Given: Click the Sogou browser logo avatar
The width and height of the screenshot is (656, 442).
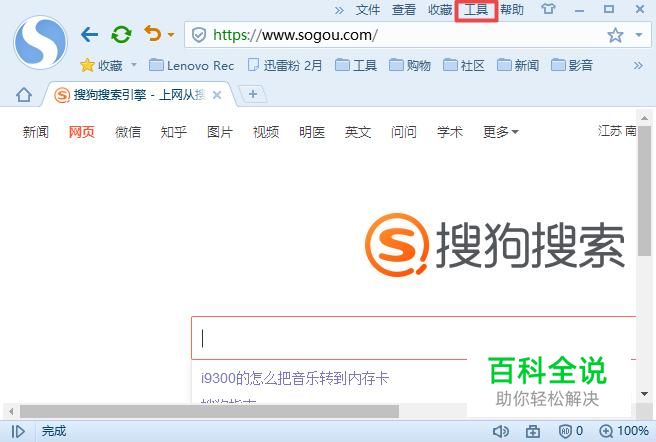Looking at the screenshot, I should click(40, 42).
